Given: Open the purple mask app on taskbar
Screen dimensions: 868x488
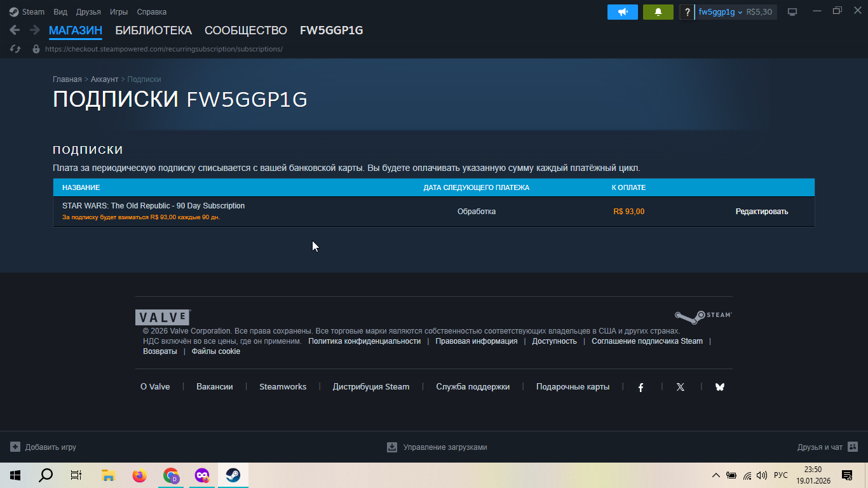Looking at the screenshot, I should coord(202,475).
